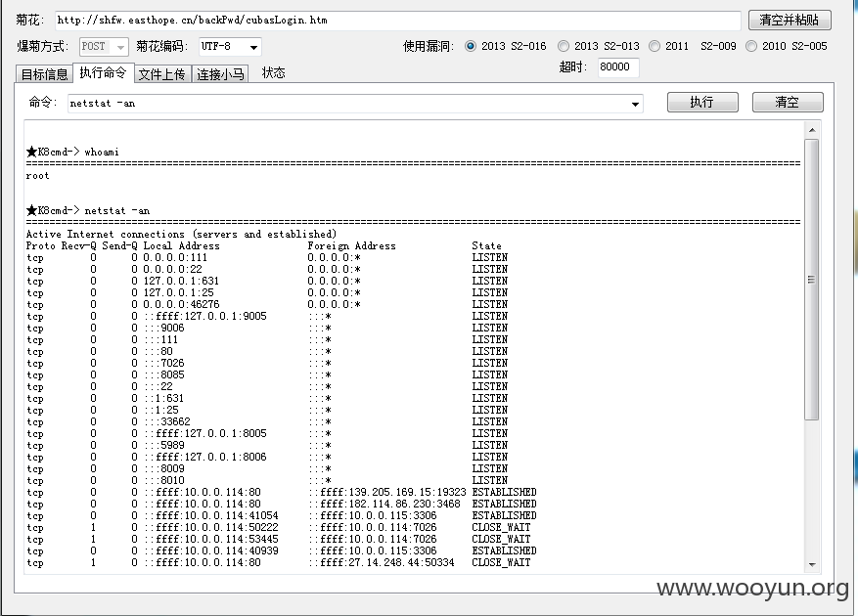Click local address :::5989
Image resolution: width=858 pixels, height=616 pixels.
[164, 445]
